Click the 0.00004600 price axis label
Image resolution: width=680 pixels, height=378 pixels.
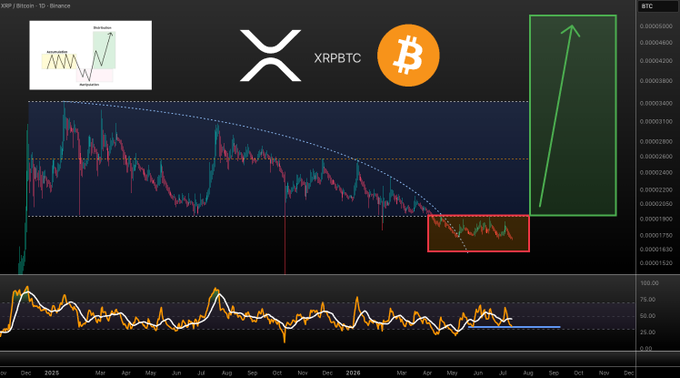(656, 43)
